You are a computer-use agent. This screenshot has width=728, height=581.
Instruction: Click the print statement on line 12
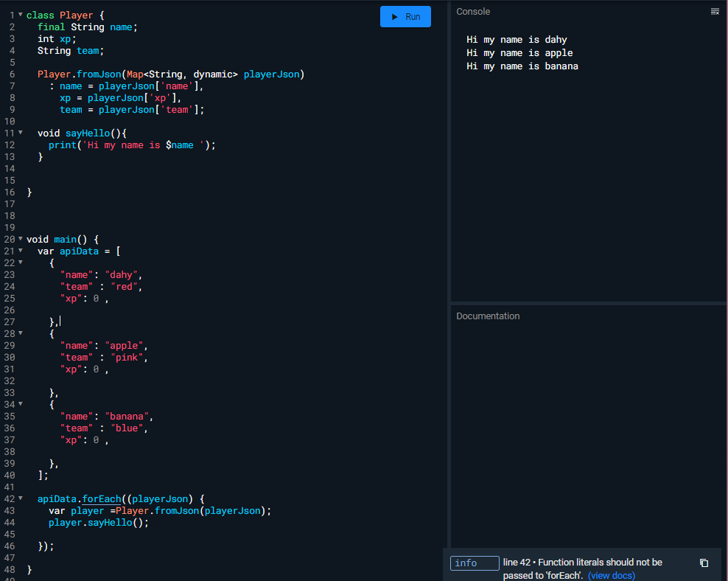pyautogui.click(x=132, y=145)
